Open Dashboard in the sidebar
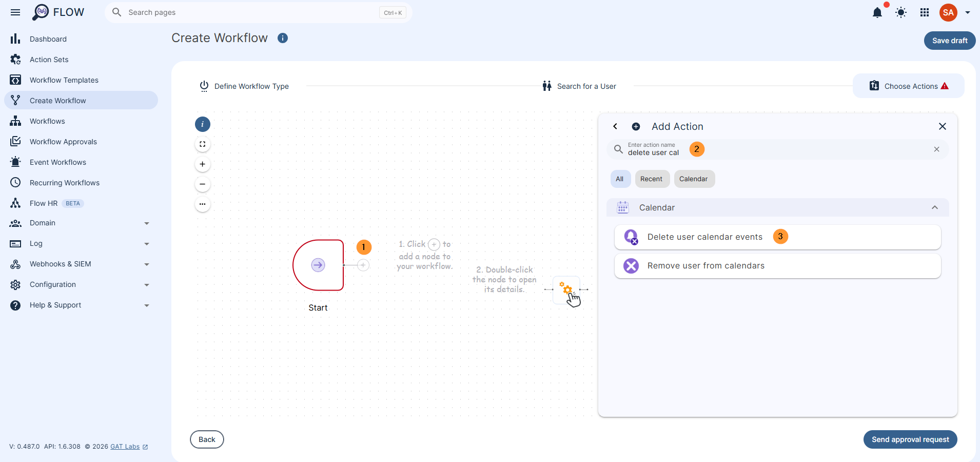The width and height of the screenshot is (980, 462). 81,39
